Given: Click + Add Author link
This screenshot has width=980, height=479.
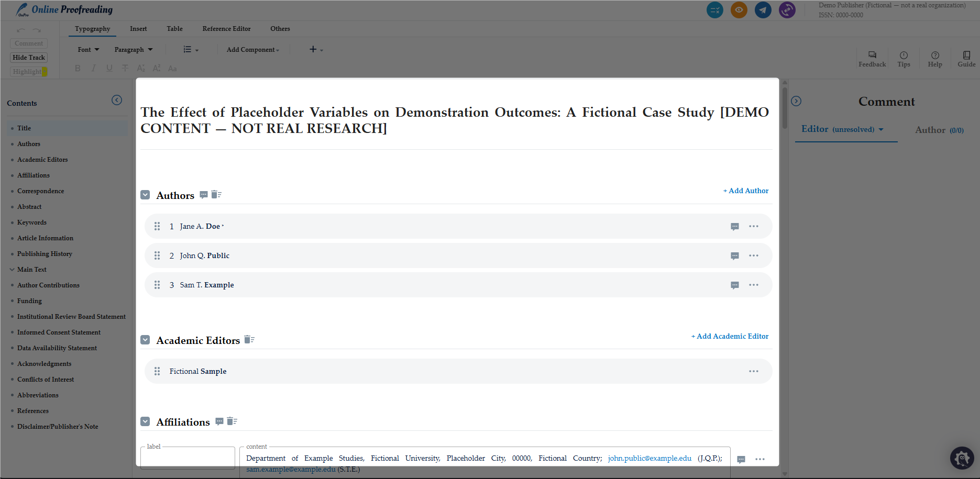Looking at the screenshot, I should (746, 191).
